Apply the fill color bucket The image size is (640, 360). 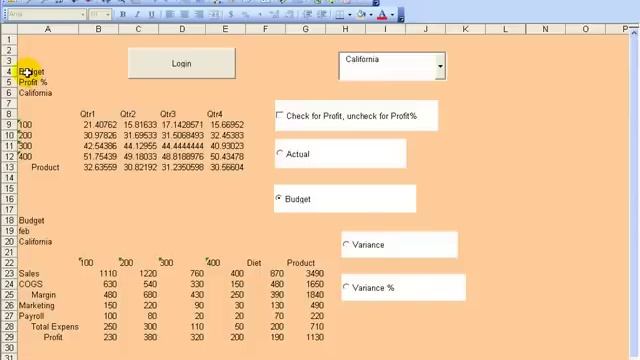(361, 14)
